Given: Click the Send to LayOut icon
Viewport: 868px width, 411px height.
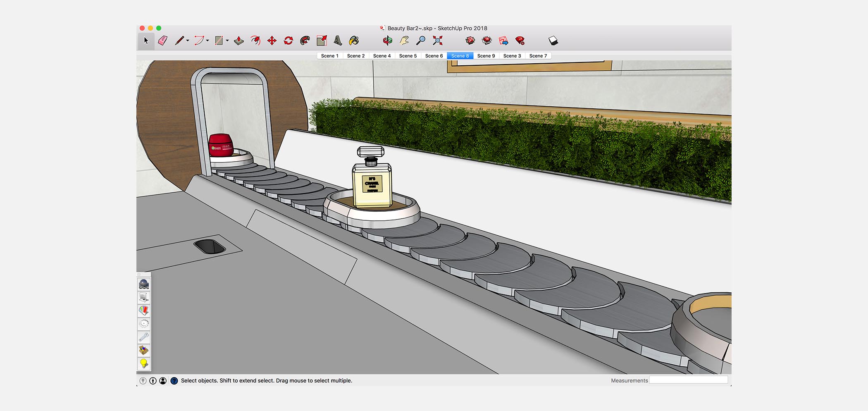Looking at the screenshot, I should (503, 41).
